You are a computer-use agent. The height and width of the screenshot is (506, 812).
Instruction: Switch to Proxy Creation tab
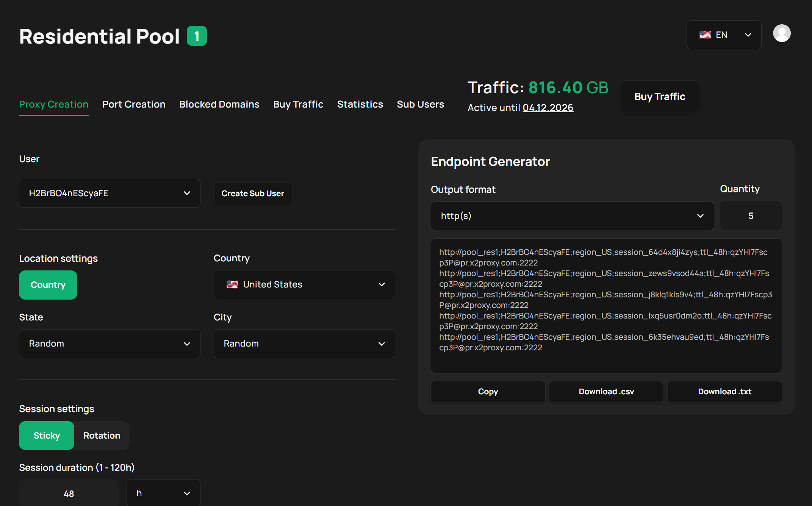(54, 104)
